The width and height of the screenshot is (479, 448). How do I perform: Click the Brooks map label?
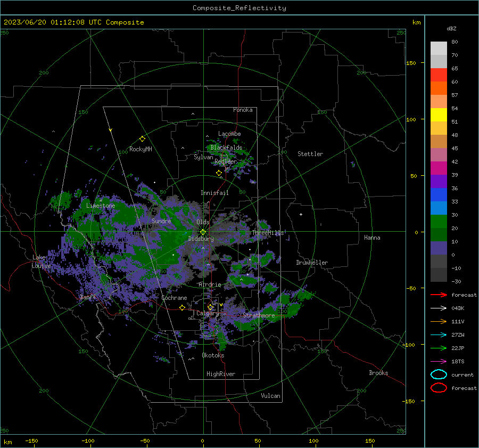(378, 373)
